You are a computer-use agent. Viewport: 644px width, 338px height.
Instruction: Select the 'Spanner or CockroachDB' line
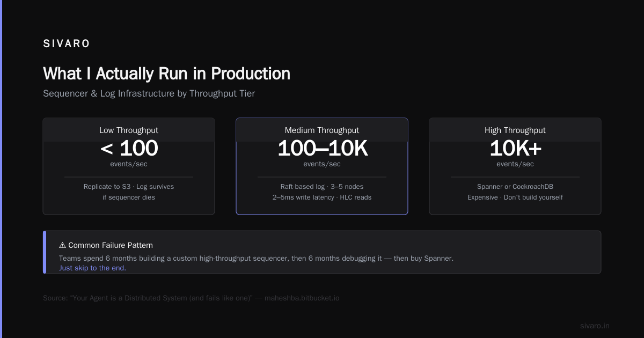(515, 187)
